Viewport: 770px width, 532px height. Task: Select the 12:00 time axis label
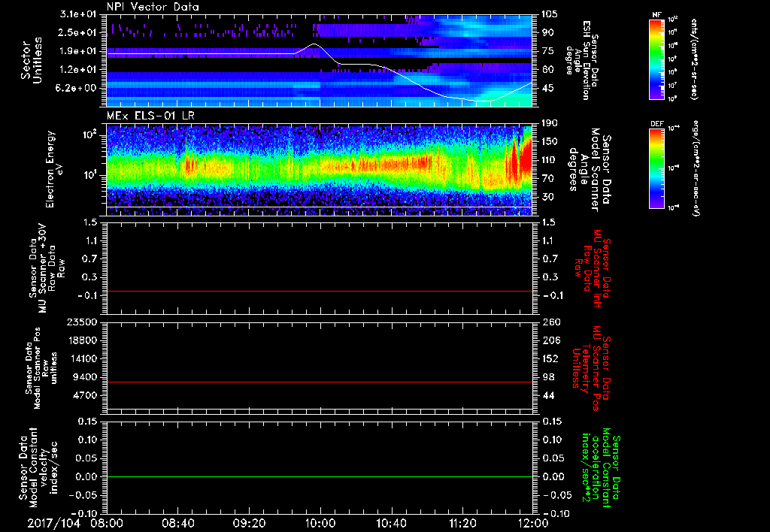coord(532,522)
